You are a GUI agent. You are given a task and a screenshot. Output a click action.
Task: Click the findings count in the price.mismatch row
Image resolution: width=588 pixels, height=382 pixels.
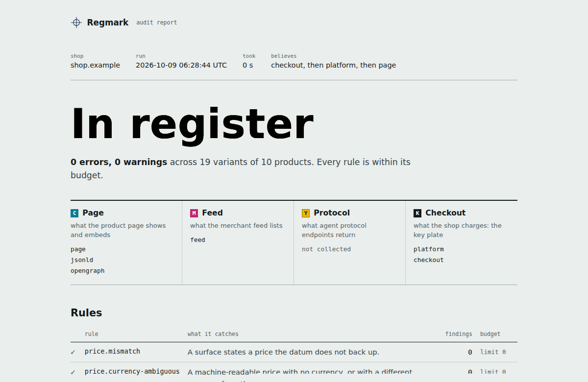click(470, 352)
